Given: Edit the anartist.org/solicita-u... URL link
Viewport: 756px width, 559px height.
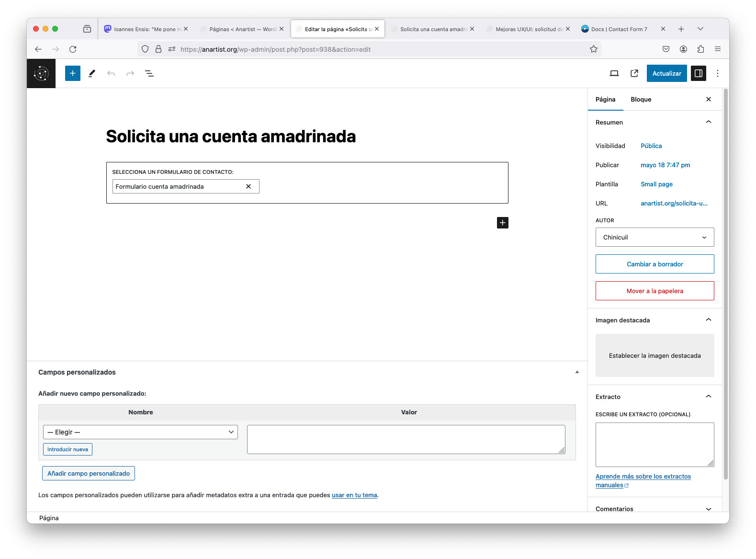Looking at the screenshot, I should click(x=674, y=203).
